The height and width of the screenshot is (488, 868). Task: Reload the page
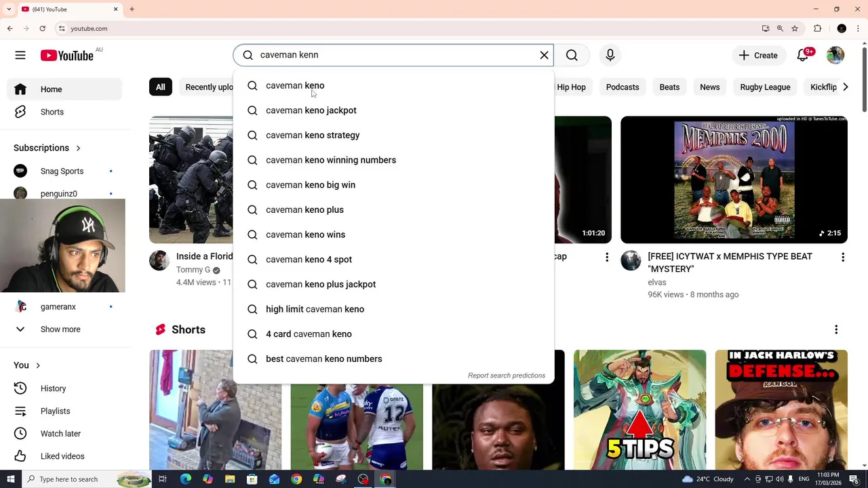tap(42, 28)
